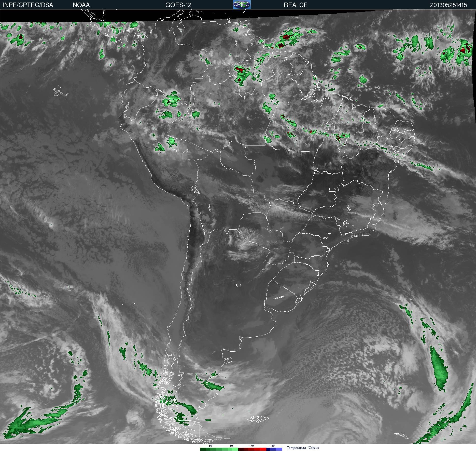Click the 201305251415 timestamp

pyautogui.click(x=449, y=5)
